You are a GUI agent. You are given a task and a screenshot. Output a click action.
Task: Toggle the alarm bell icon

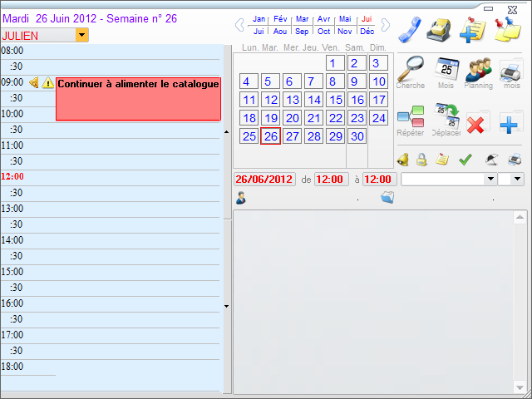click(x=402, y=159)
